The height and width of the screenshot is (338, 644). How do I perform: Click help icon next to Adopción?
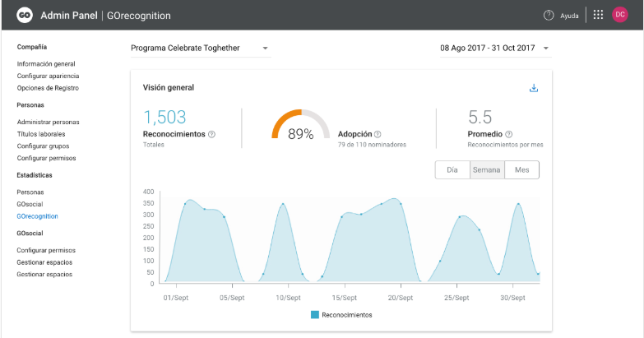(x=378, y=134)
